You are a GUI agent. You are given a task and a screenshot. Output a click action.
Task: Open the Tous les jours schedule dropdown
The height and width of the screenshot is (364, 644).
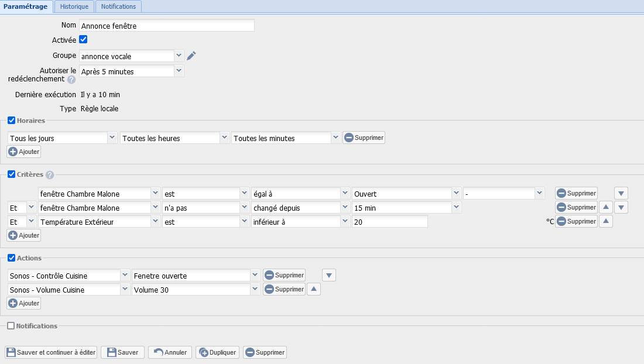pos(63,138)
